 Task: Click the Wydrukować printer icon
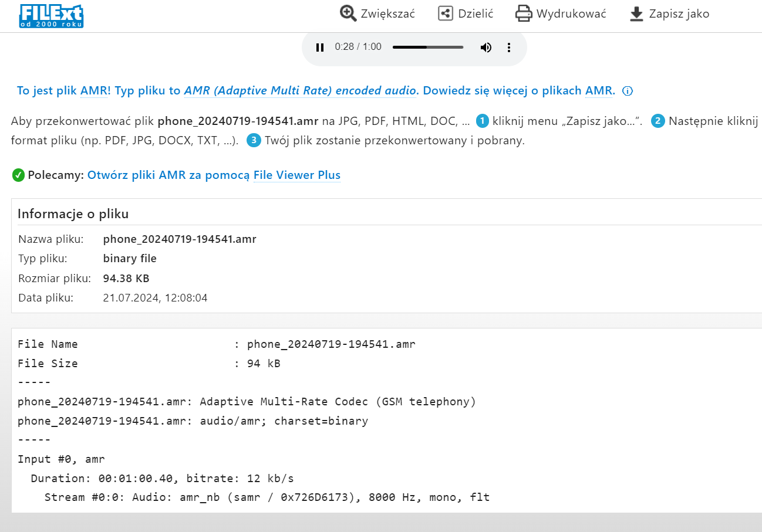[x=523, y=13]
